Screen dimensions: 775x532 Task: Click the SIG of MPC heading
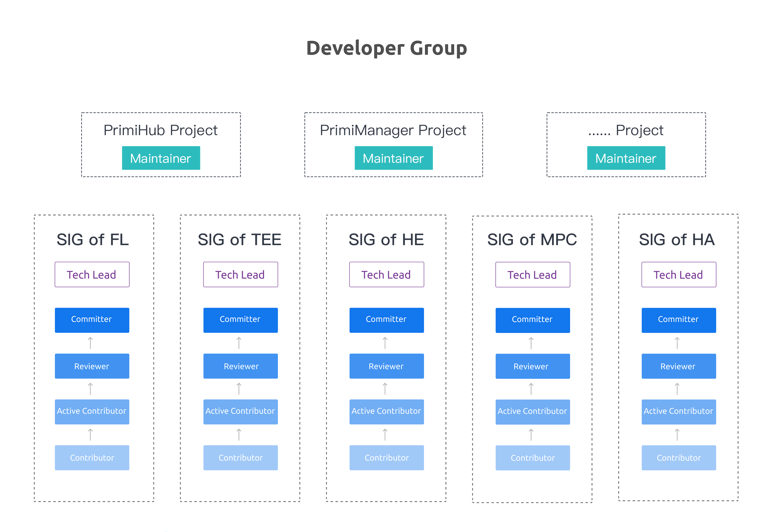532,240
